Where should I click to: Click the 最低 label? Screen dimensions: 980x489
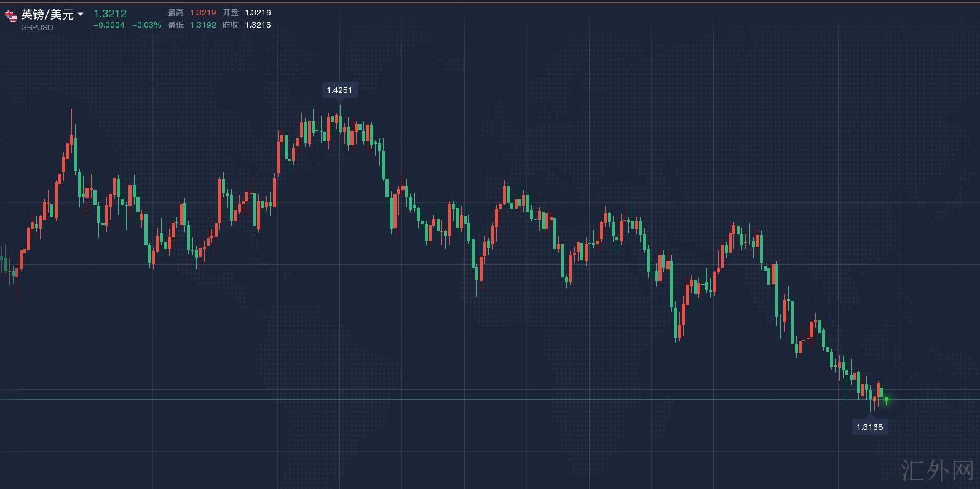[x=176, y=25]
